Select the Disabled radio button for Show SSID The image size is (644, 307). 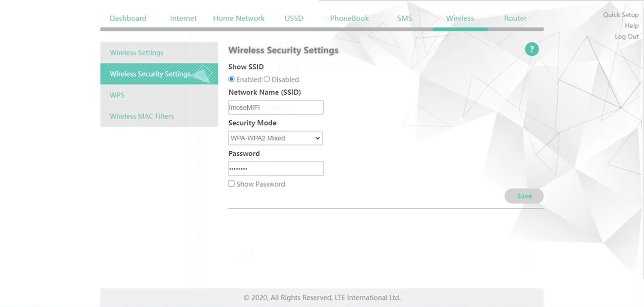(x=267, y=79)
